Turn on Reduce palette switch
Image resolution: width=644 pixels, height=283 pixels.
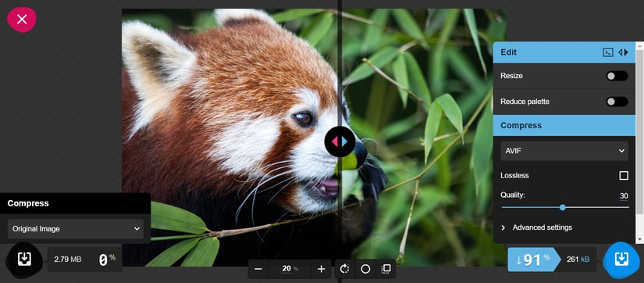tap(617, 102)
